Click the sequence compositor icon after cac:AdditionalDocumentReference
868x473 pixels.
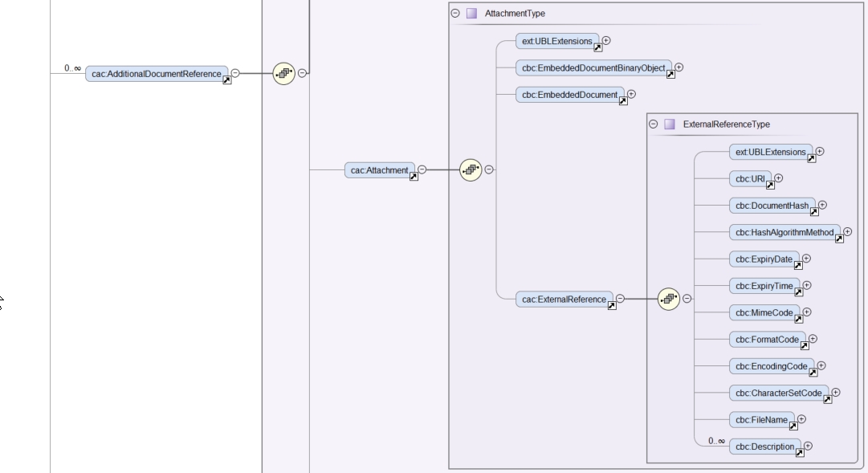point(283,73)
